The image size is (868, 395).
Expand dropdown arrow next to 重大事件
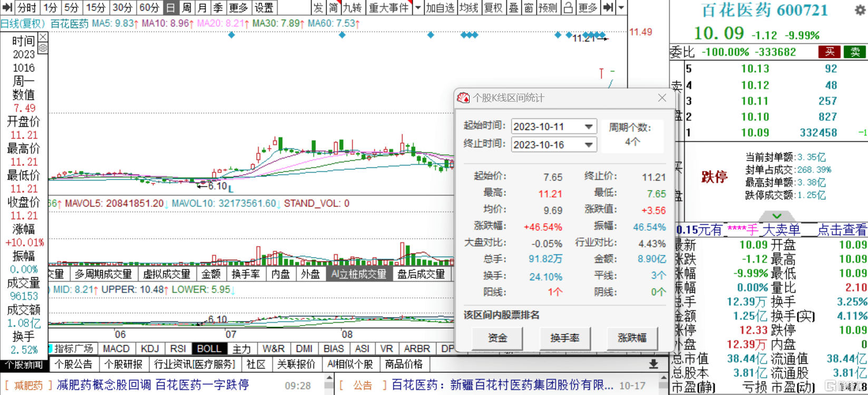tap(418, 7)
